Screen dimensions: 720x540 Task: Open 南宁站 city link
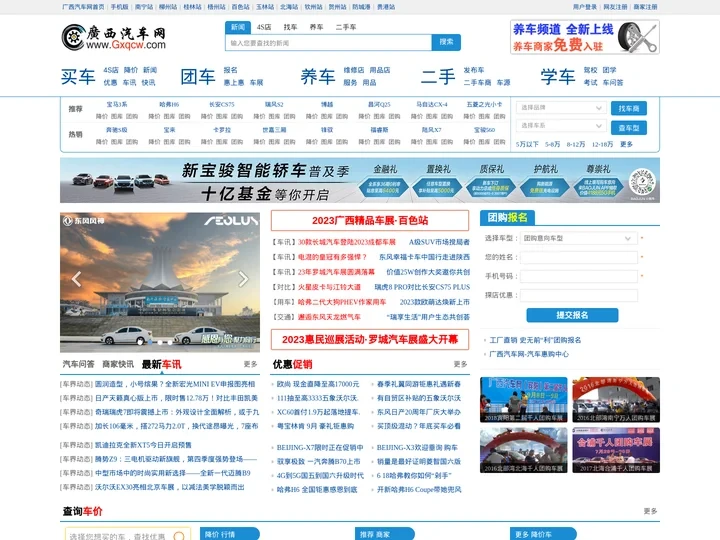[x=144, y=7]
